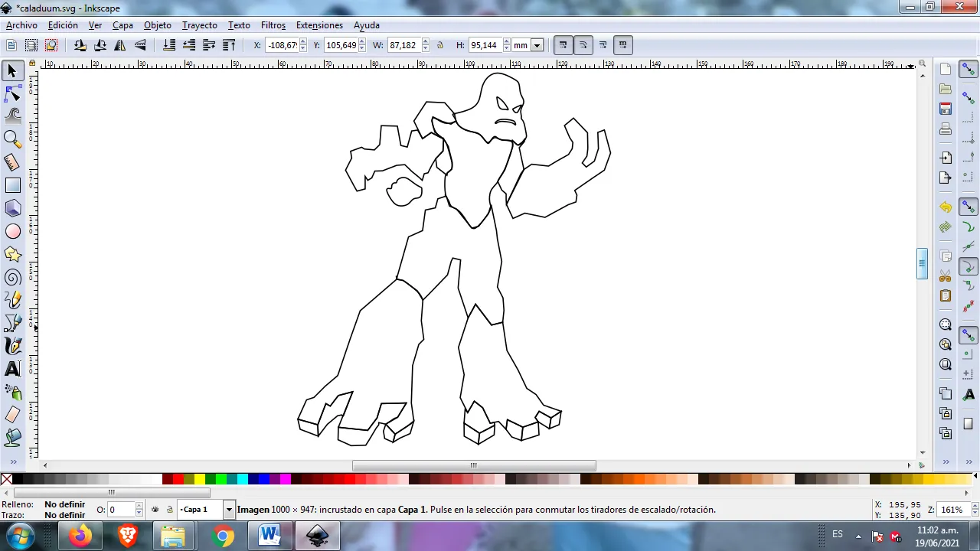Expand the commands bar overflow chevron

click(946, 462)
